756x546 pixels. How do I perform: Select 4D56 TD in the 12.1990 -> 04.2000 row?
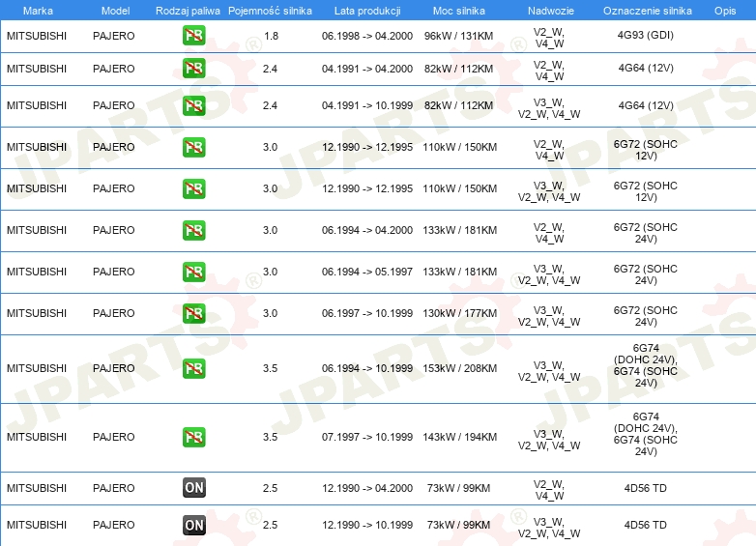[646, 488]
